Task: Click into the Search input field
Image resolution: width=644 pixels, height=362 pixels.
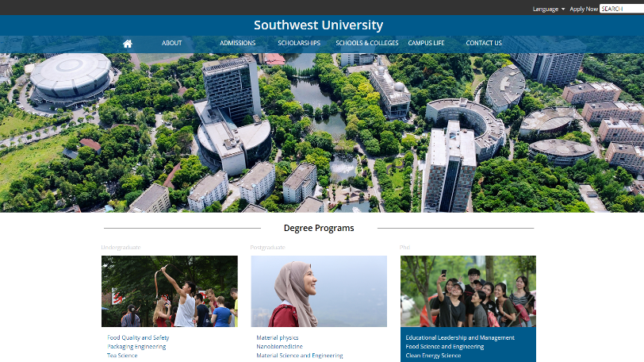Action: pyautogui.click(x=621, y=9)
